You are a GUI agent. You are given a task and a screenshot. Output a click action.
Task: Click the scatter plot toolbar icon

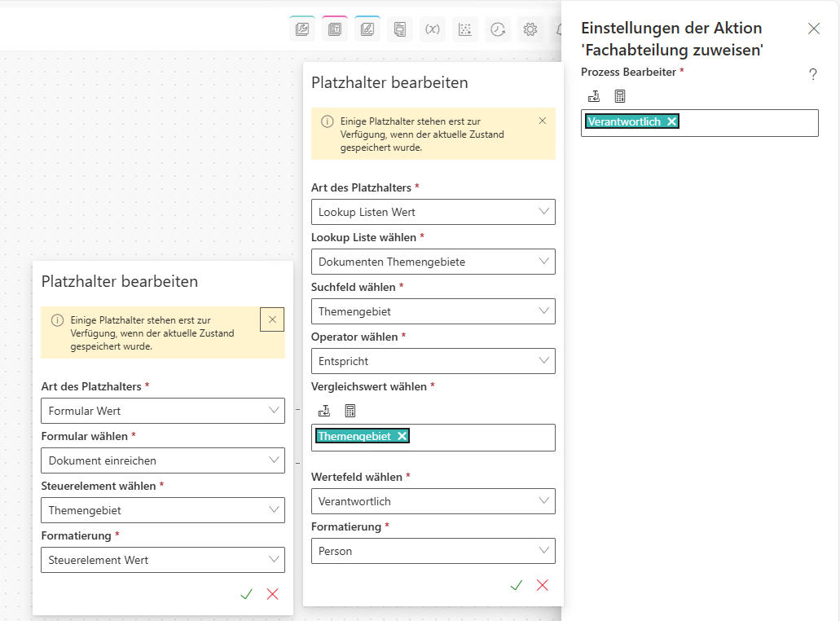[x=465, y=29]
